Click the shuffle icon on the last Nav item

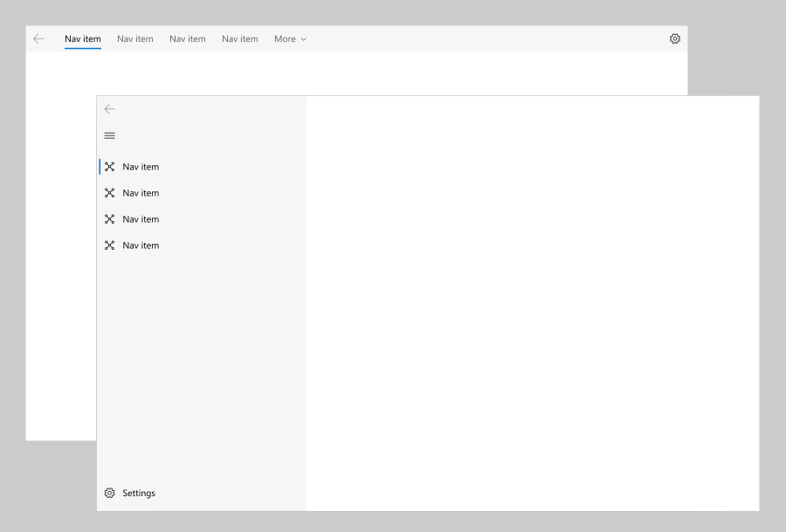[110, 245]
